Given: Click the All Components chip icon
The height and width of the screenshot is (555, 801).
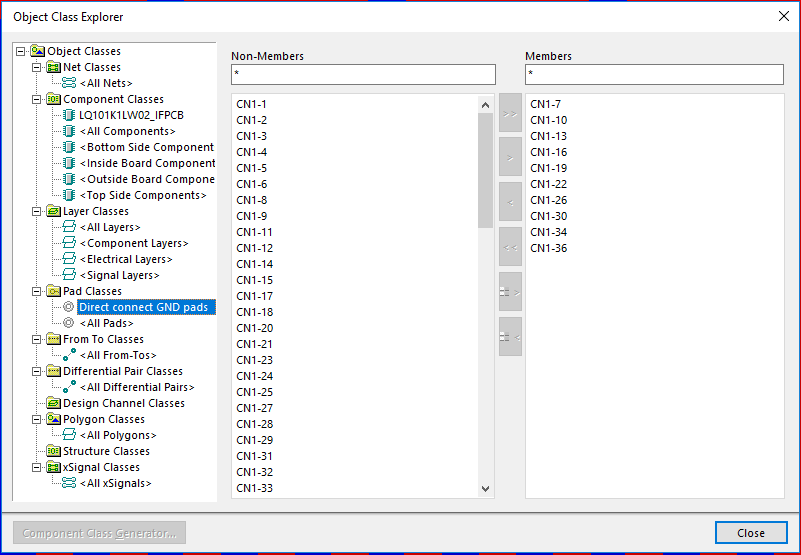Looking at the screenshot, I should 69,131.
